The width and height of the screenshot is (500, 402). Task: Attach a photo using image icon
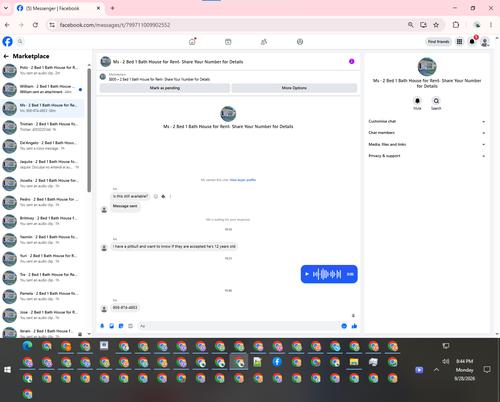click(112, 326)
